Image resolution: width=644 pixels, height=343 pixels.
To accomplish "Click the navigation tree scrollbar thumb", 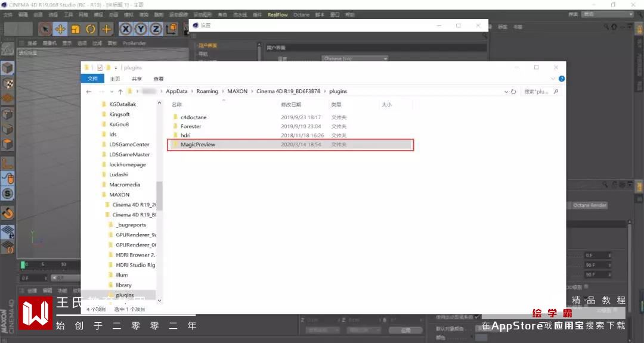I will pyautogui.click(x=159, y=196).
